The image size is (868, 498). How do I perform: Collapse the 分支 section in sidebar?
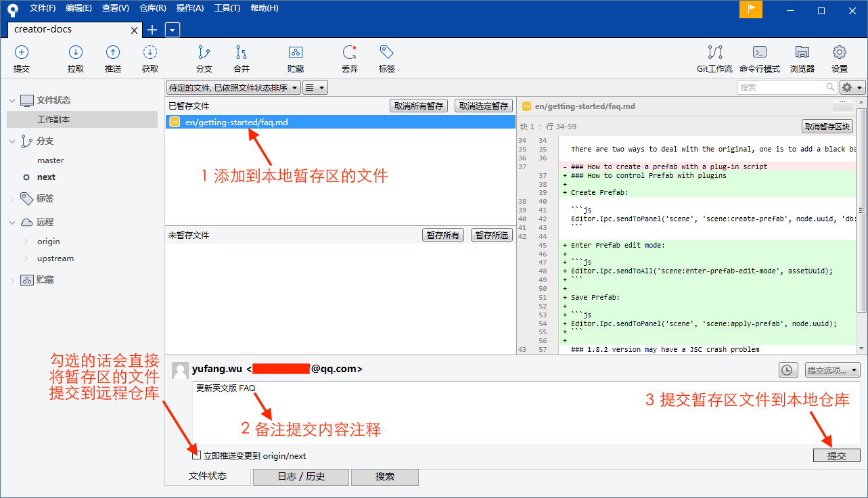click(x=12, y=141)
